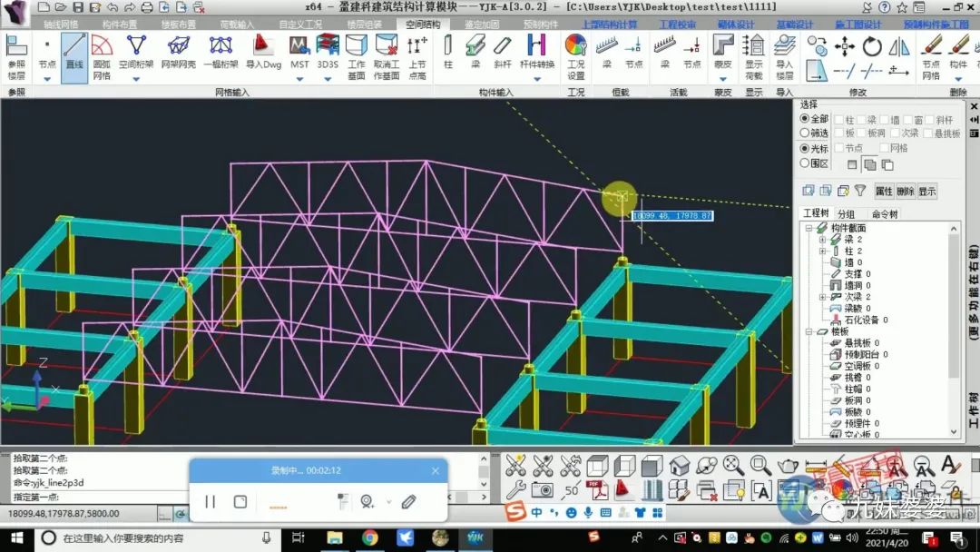Select the 柱 column member tool
Image resolution: width=980 pixels, height=552 pixels.
(448, 53)
